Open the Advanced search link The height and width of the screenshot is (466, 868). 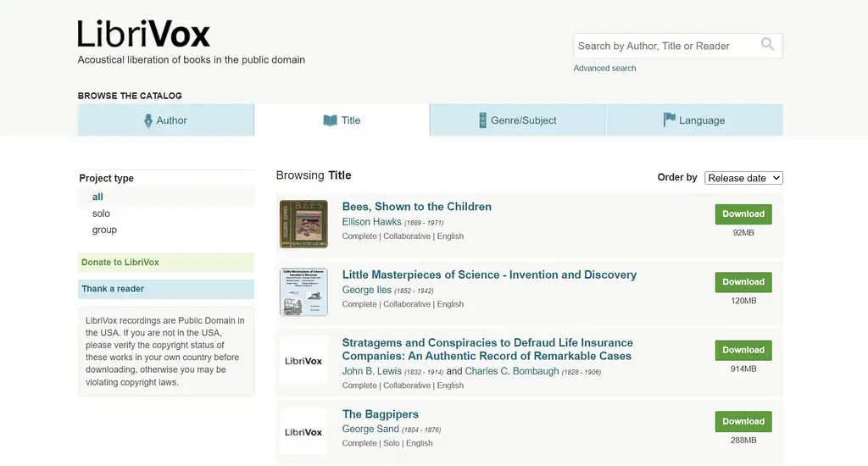(x=604, y=68)
